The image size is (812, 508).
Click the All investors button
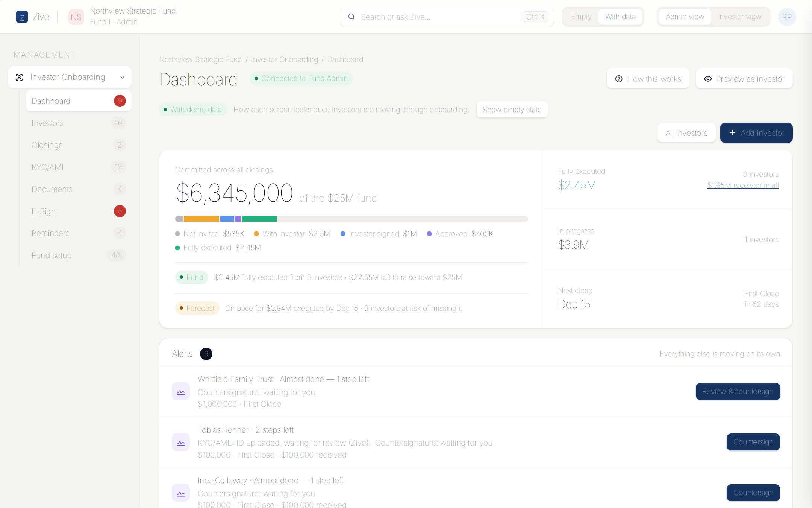(686, 133)
